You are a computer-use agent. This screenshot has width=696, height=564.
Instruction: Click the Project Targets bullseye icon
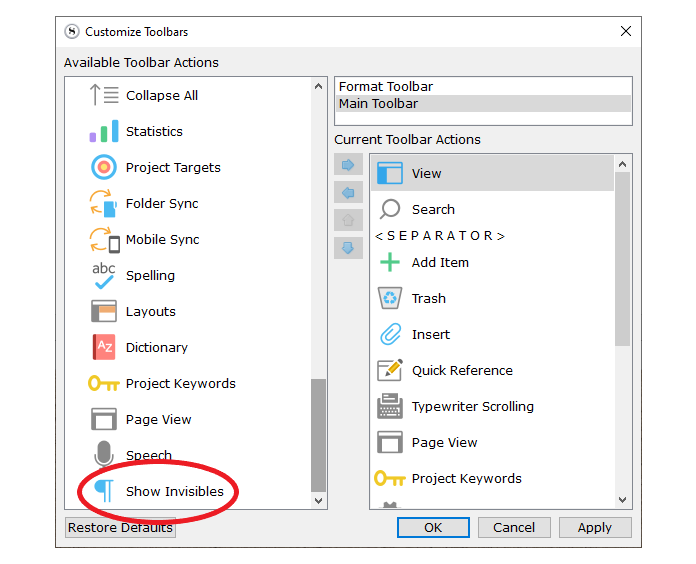(104, 167)
